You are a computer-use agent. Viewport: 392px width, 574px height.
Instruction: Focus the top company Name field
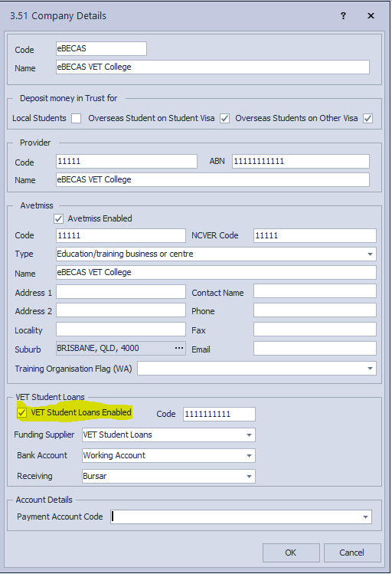coord(212,67)
